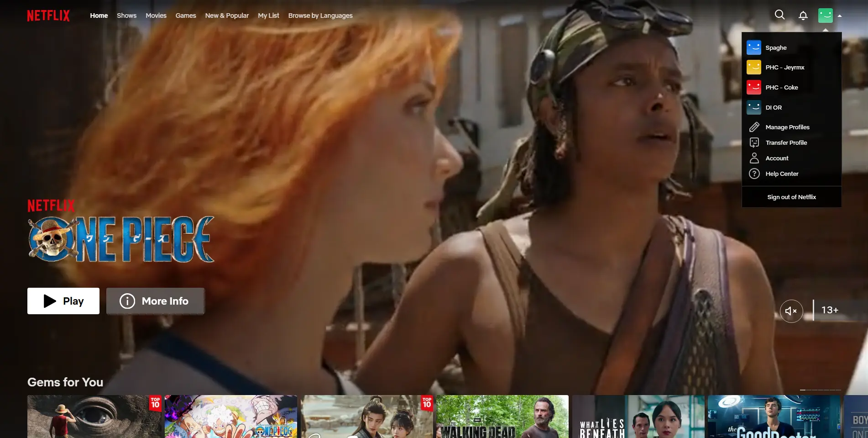Click the Gems for You row title
The image size is (868, 438).
click(65, 382)
